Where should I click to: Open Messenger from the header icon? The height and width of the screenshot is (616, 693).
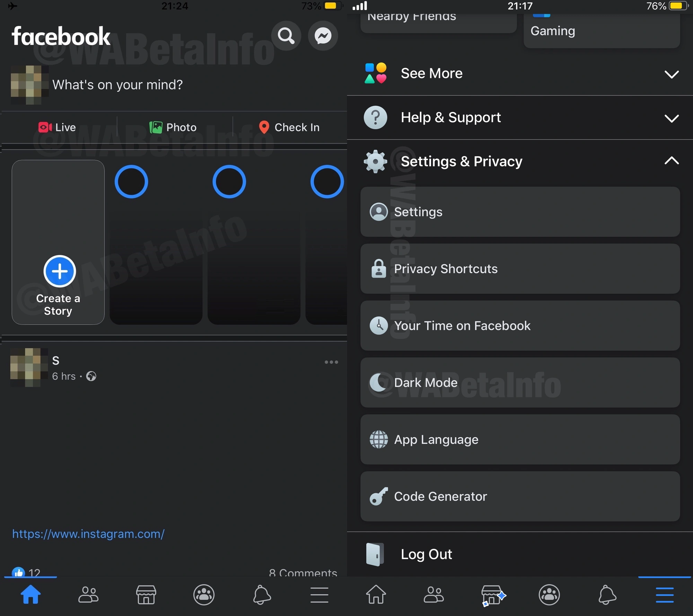point(323,36)
